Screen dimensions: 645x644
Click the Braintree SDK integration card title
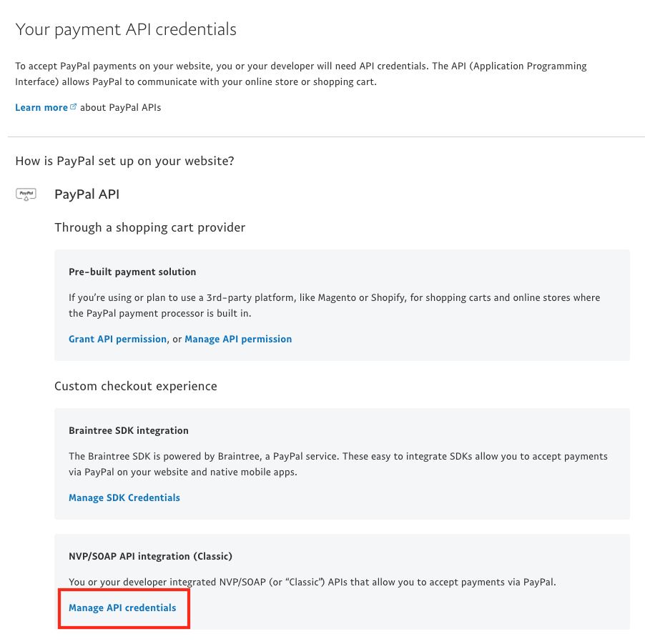pyautogui.click(x=128, y=430)
